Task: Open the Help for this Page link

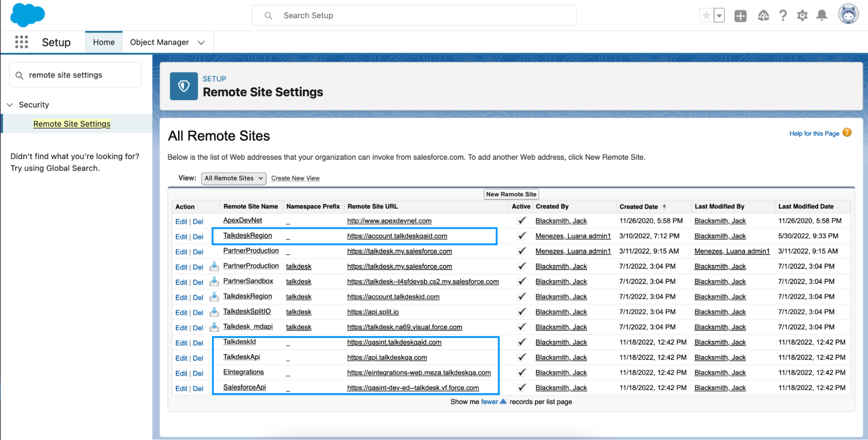Action: [x=814, y=133]
